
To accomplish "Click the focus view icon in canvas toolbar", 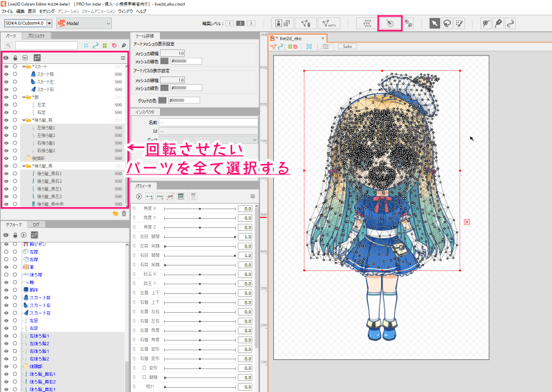I will click(309, 47).
